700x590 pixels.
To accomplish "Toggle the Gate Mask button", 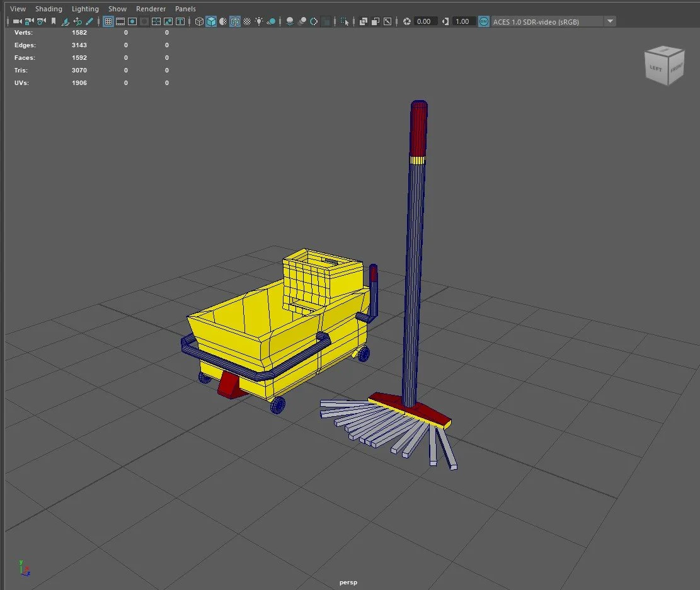I will 144,21.
